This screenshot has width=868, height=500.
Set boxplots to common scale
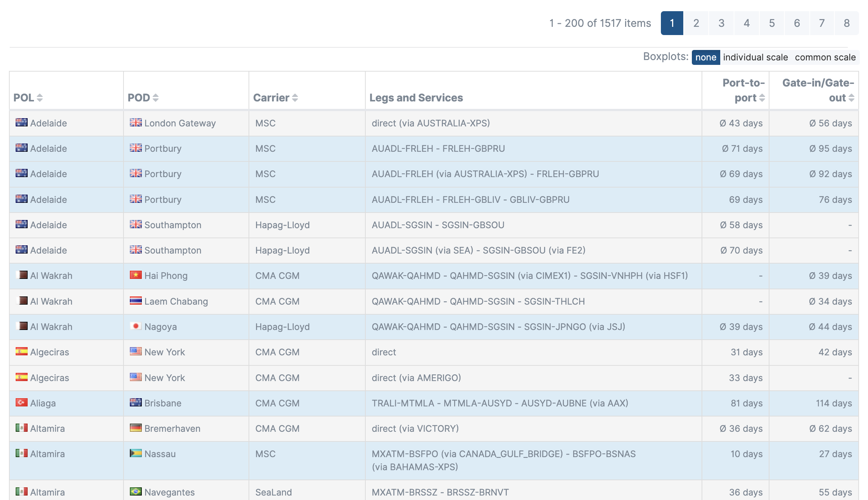point(825,57)
